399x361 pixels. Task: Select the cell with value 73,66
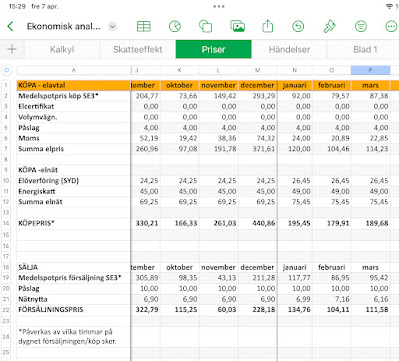click(180, 96)
